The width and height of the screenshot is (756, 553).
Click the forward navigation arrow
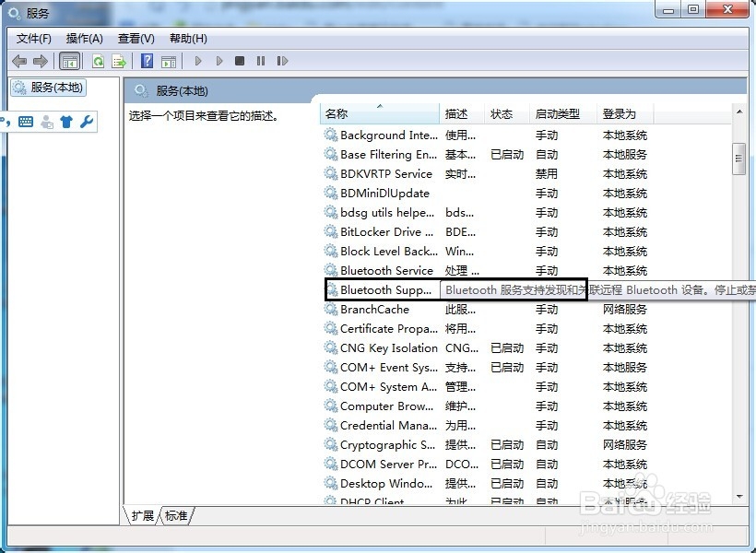pos(41,60)
